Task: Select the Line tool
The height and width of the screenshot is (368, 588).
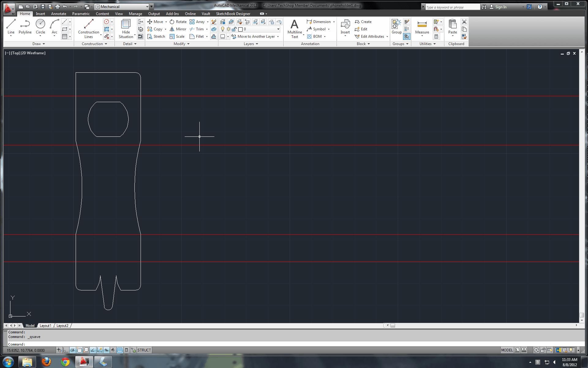Action: [11, 28]
